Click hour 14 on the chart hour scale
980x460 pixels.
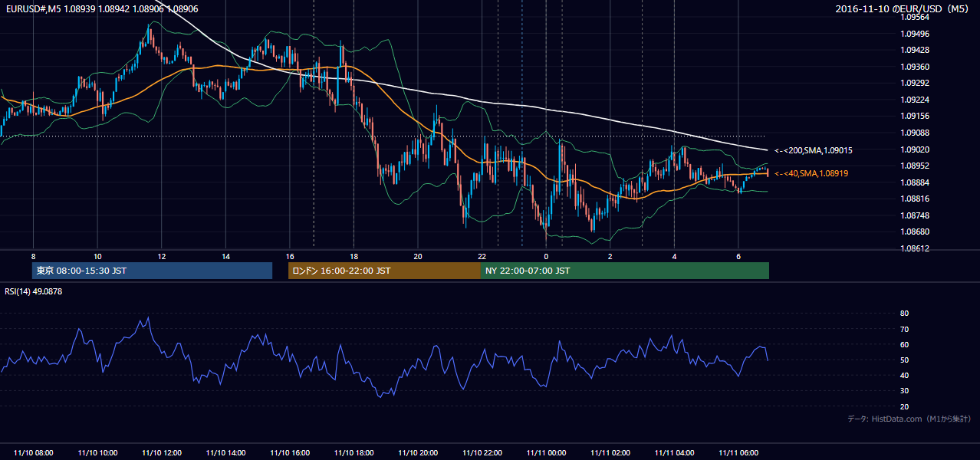[x=225, y=256]
